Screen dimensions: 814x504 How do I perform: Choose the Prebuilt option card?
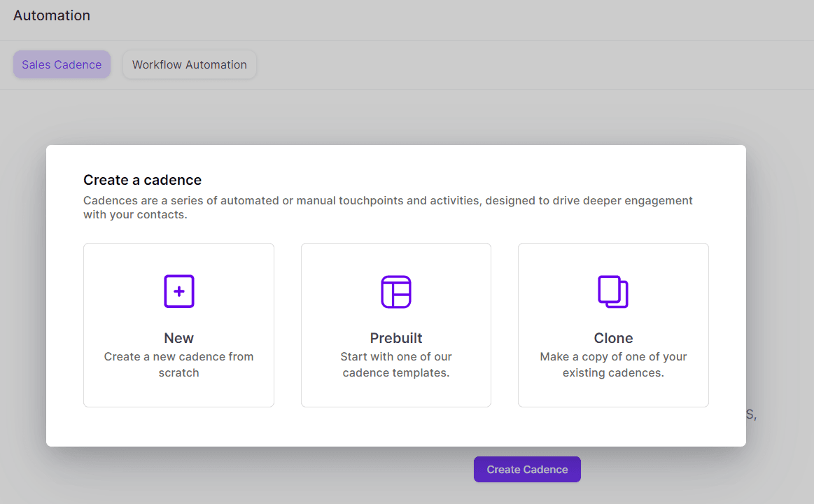(395, 325)
